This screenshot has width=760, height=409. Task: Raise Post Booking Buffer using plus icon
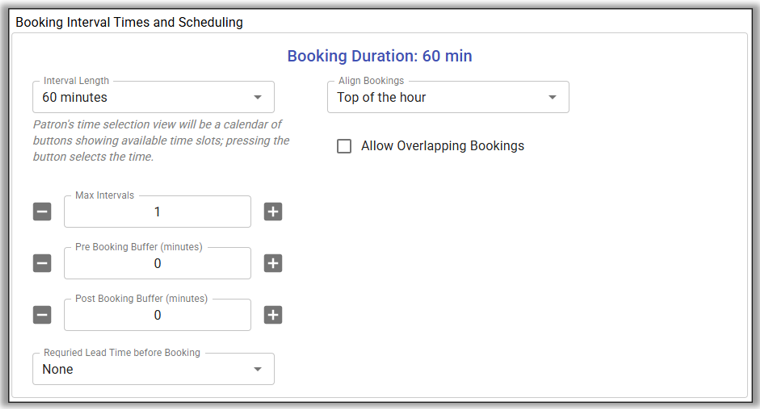click(x=273, y=315)
